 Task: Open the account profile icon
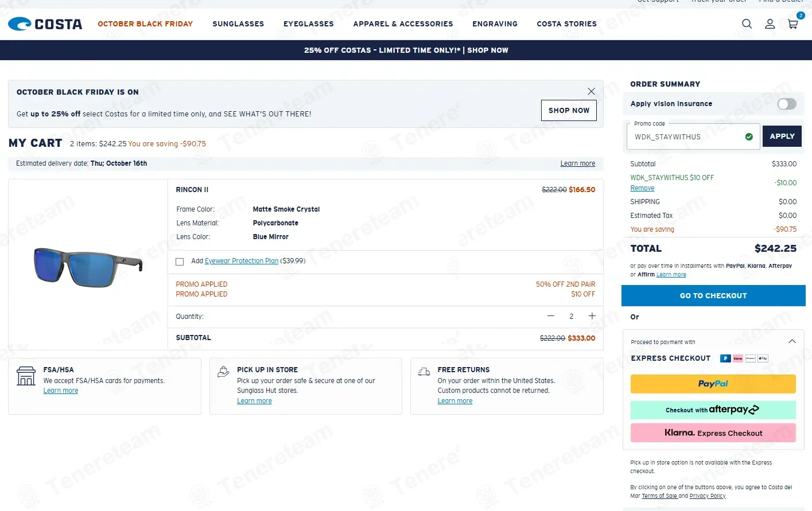tap(770, 24)
